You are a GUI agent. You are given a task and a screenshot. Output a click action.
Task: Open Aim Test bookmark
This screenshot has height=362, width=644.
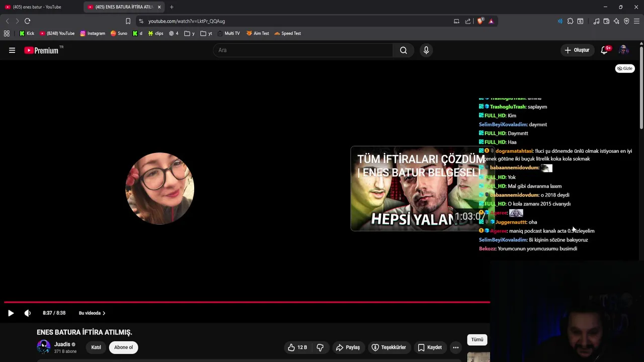(258, 33)
